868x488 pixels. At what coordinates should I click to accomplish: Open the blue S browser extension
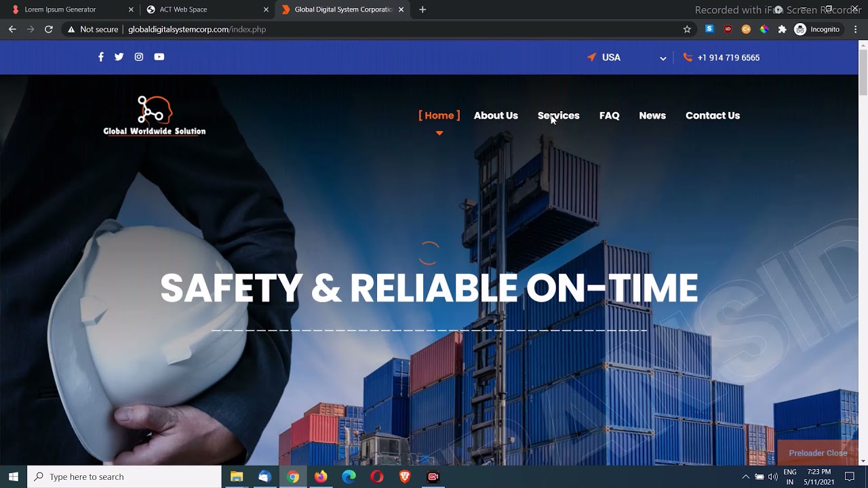(x=709, y=29)
